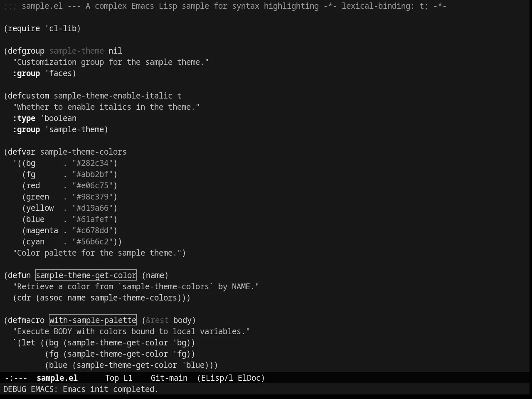The image size is (532, 399).
Task: Click the "#98c379" green color string
Action: coord(93,197)
